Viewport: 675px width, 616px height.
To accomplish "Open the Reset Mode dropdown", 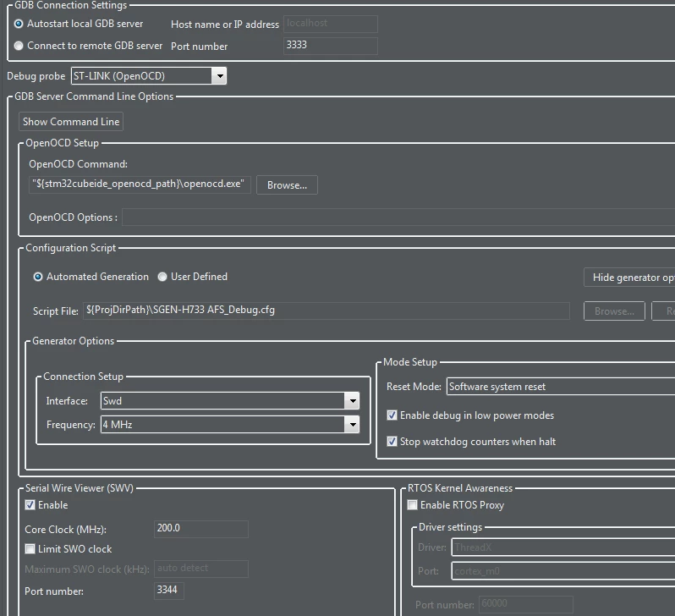I will [561, 387].
